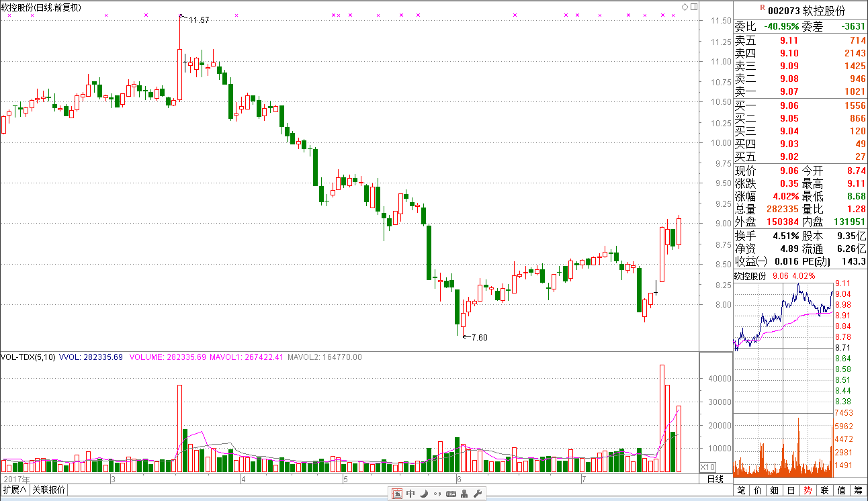Click the 买一 price 9.06

[x=789, y=105]
